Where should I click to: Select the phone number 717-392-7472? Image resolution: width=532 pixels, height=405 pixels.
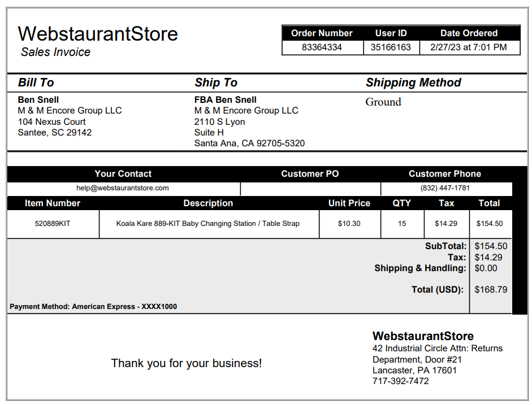point(400,381)
